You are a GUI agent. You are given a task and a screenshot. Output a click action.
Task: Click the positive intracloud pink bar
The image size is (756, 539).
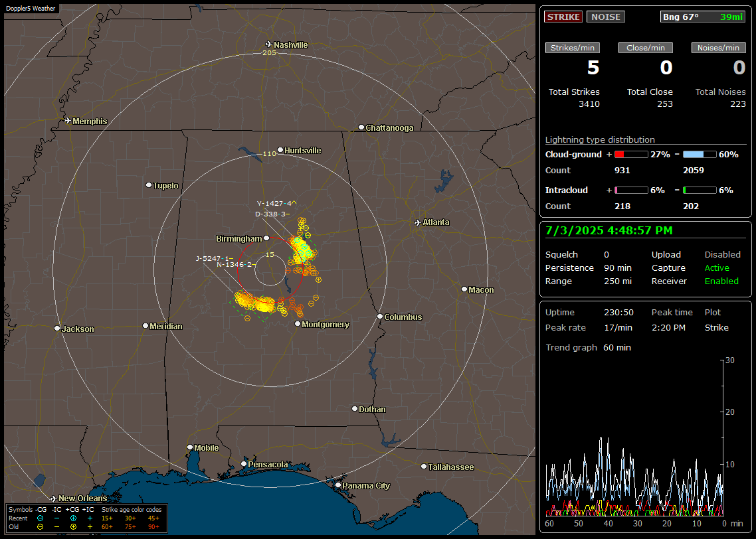click(x=631, y=191)
